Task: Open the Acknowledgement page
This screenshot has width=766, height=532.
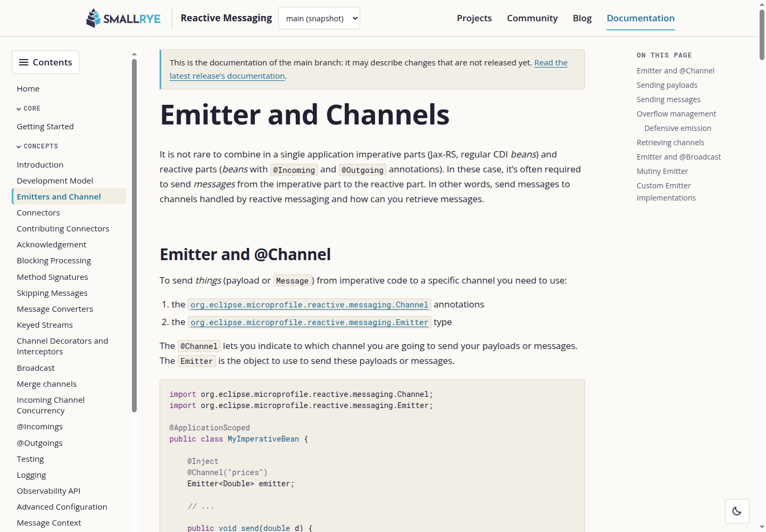Action: click(x=52, y=245)
